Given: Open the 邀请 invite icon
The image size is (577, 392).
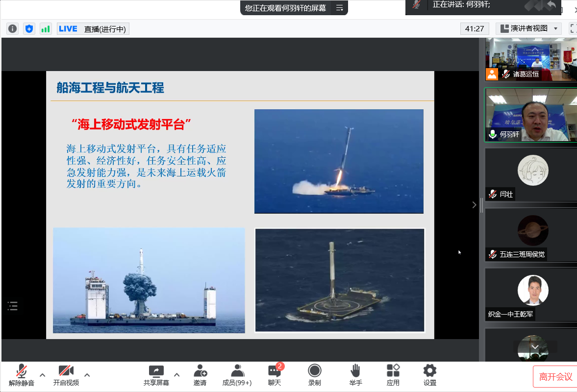Looking at the screenshot, I should 200,375.
